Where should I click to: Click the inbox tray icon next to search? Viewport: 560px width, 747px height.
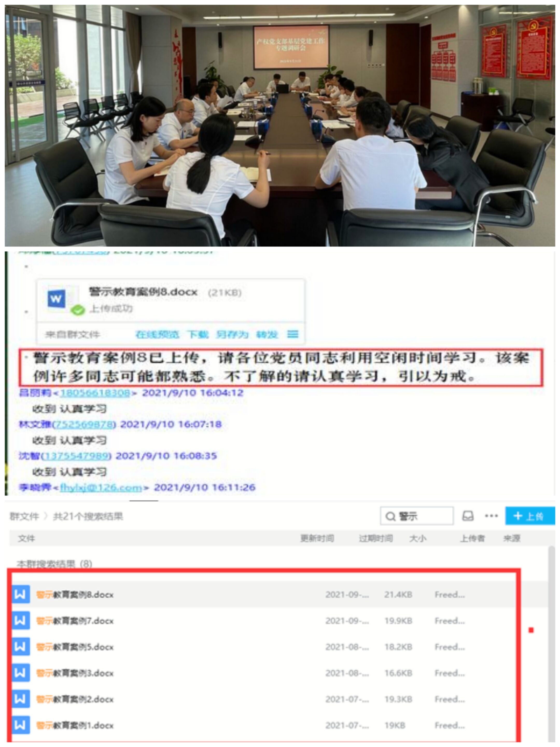coord(468,516)
